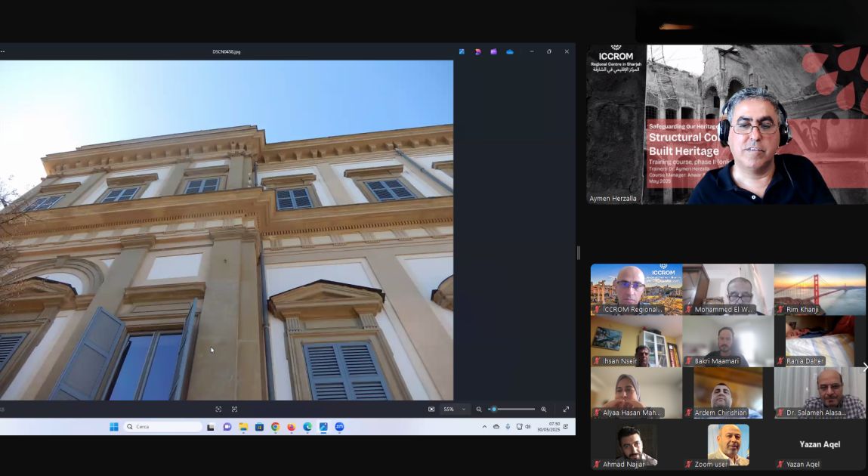868x476 pixels.
Task: Select the Alyaa Hasan Mah... participant tile
Action: point(636,393)
